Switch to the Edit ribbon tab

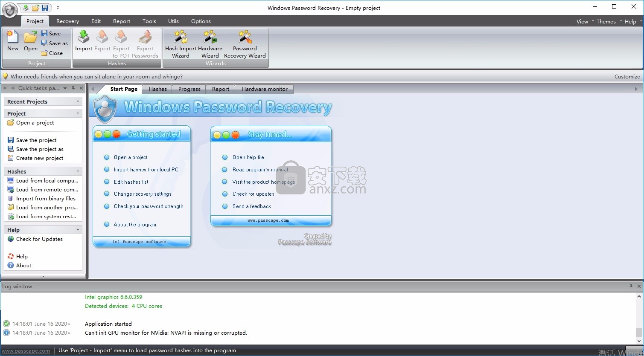coord(96,21)
